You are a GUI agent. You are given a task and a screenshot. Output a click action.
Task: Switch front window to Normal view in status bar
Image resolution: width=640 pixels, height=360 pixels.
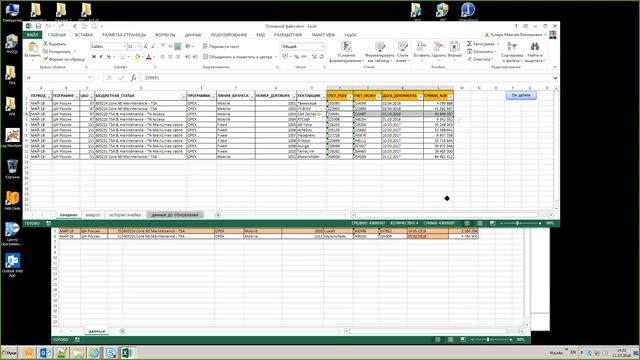[467, 223]
